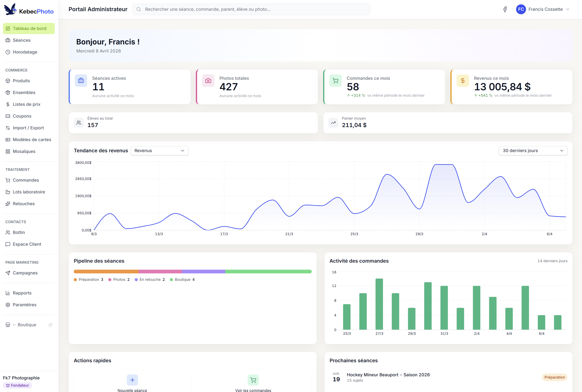Open the Listes de prix section
The width and height of the screenshot is (582, 392).
tap(26, 104)
